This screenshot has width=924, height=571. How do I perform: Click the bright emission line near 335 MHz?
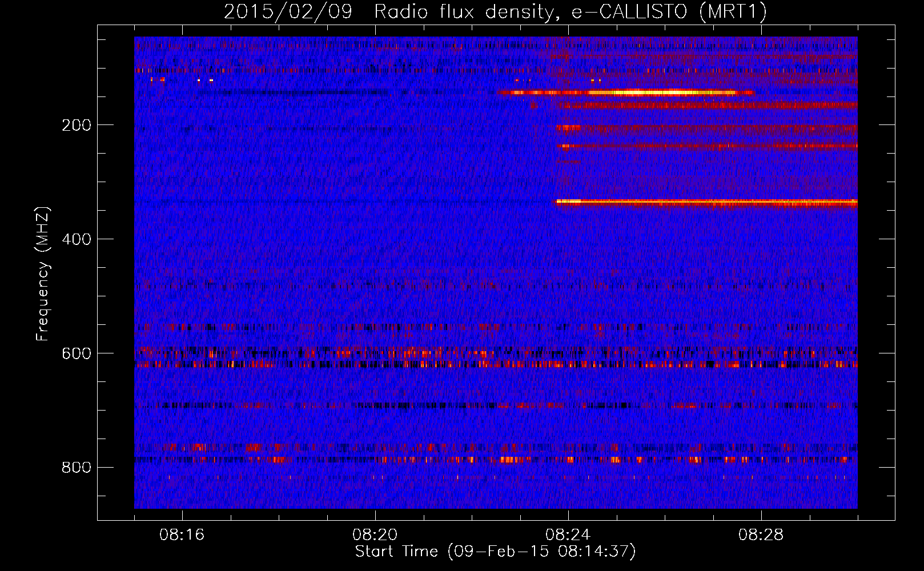point(706,202)
